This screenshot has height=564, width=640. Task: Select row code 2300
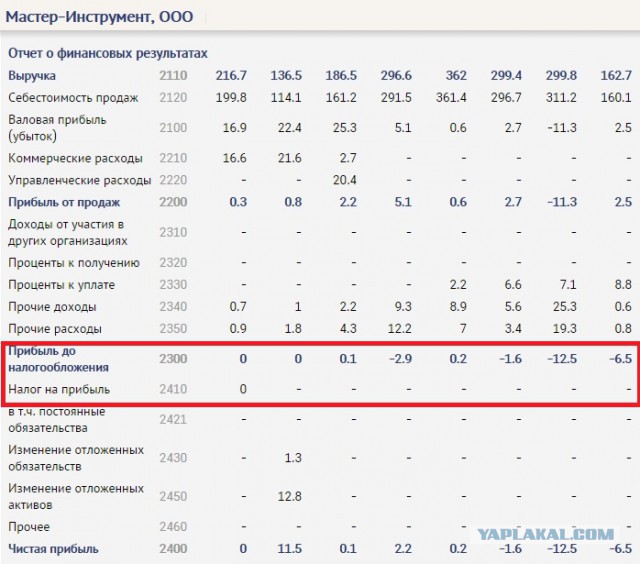coord(173,359)
